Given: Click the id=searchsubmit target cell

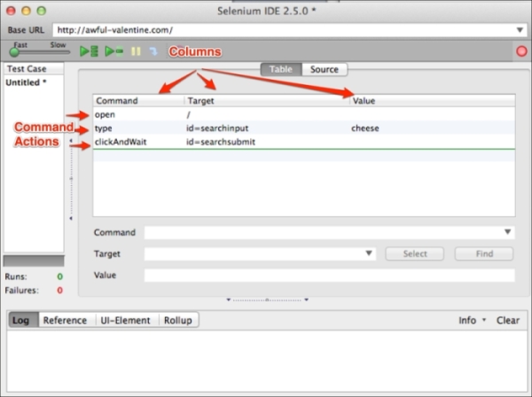Looking at the screenshot, I should pos(221,142).
